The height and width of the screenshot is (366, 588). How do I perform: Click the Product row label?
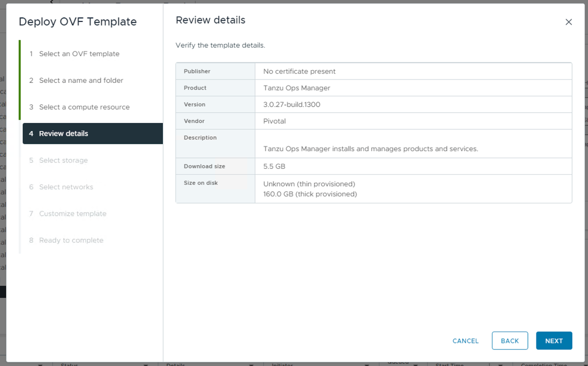click(195, 88)
